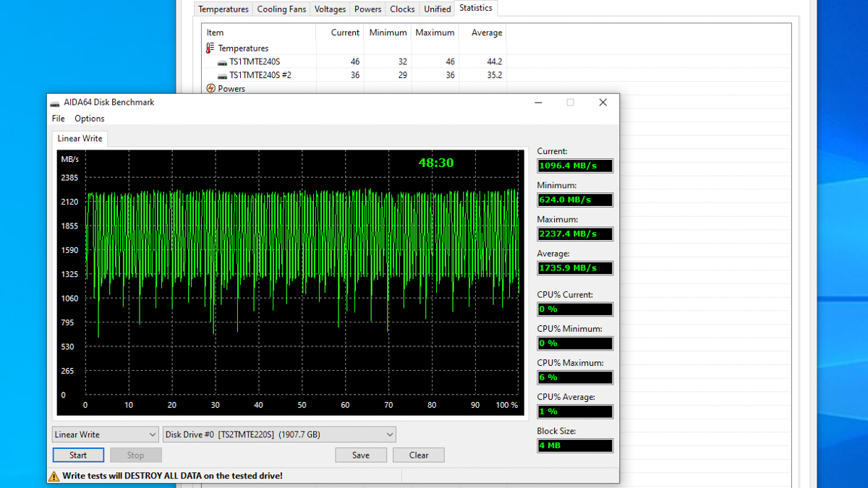Click the Temperatures group row label
868x488 pixels.
[x=243, y=48]
